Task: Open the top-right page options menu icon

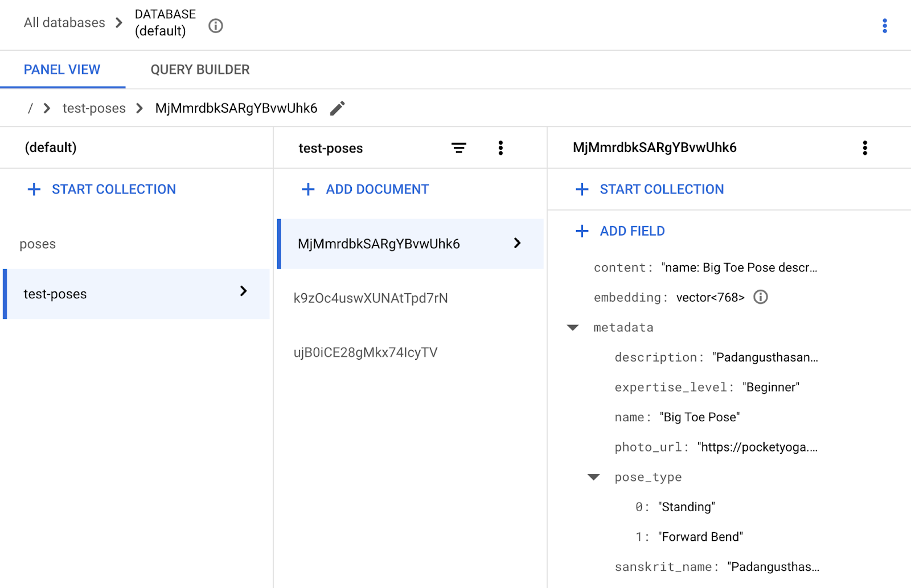Action: 884,26
